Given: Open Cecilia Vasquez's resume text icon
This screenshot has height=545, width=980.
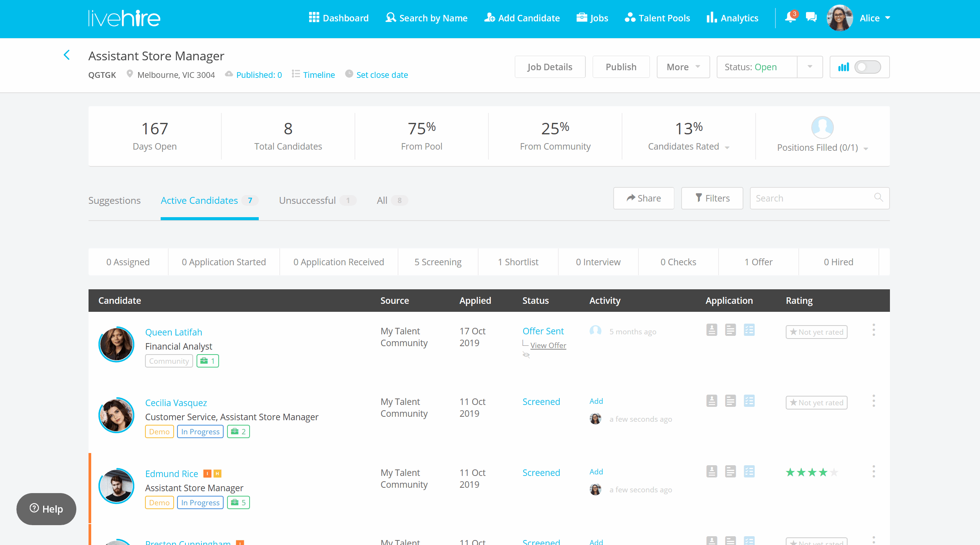Looking at the screenshot, I should [730, 401].
